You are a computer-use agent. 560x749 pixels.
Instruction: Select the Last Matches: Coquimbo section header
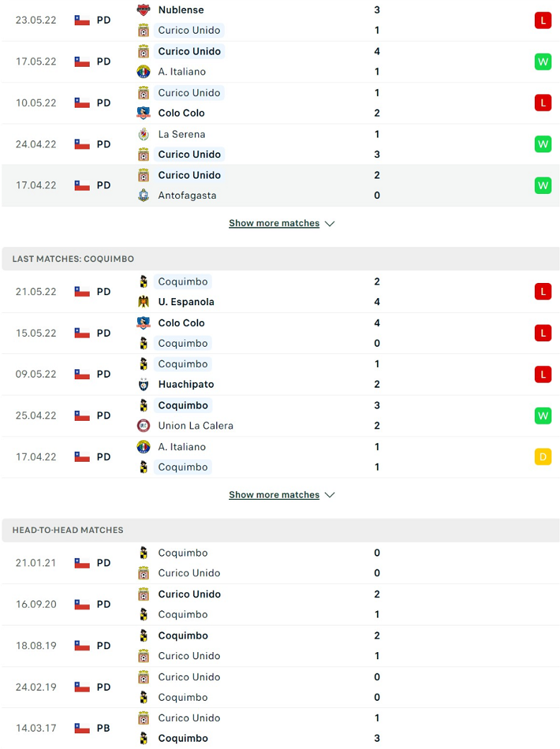(x=280, y=259)
